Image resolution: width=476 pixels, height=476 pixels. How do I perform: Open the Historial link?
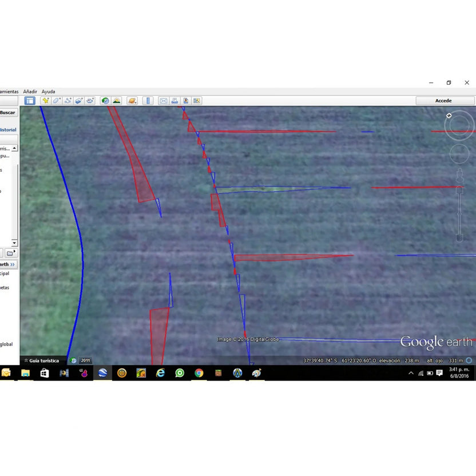tap(8, 130)
